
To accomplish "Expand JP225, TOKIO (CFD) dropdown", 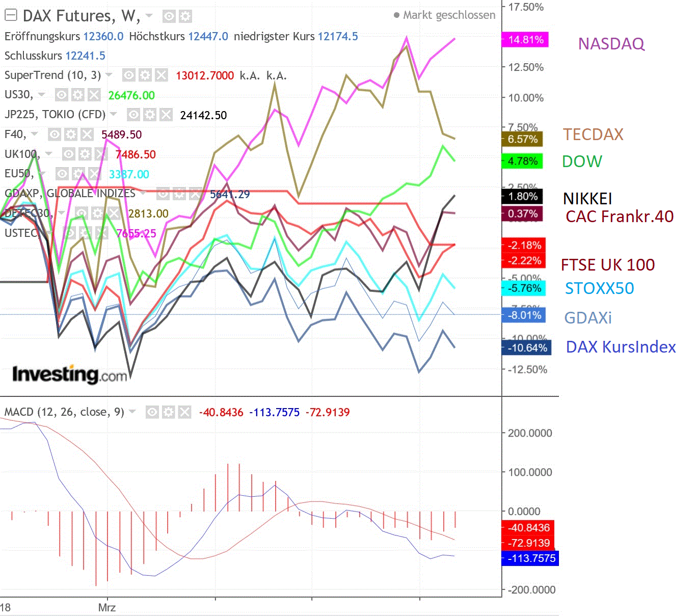I will (114, 114).
